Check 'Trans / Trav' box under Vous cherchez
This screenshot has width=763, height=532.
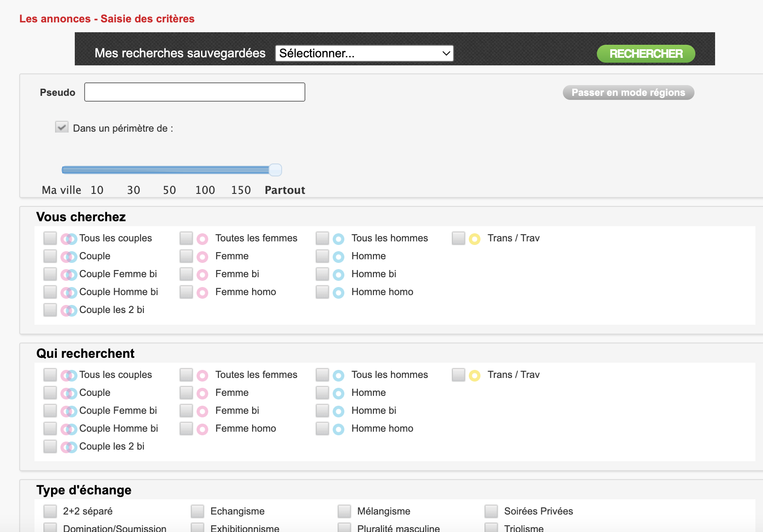coord(459,238)
